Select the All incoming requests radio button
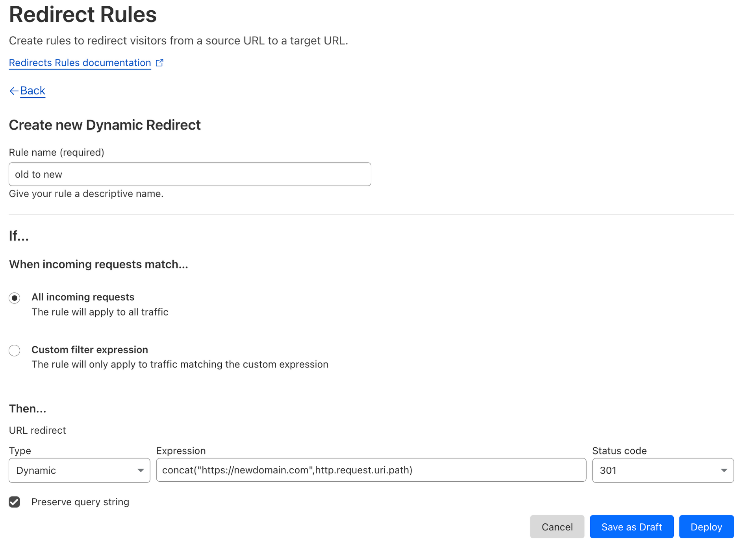 [x=15, y=298]
